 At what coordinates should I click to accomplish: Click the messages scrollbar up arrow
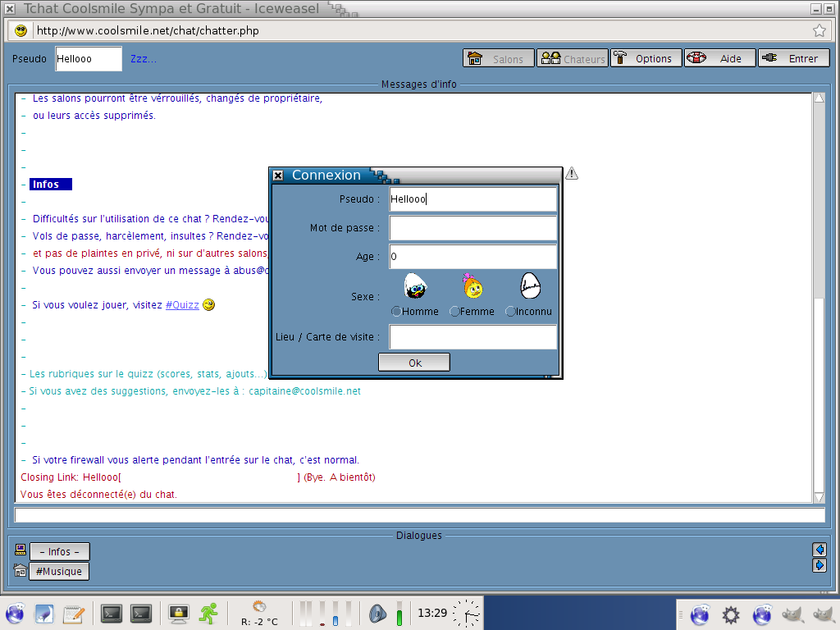(x=819, y=98)
